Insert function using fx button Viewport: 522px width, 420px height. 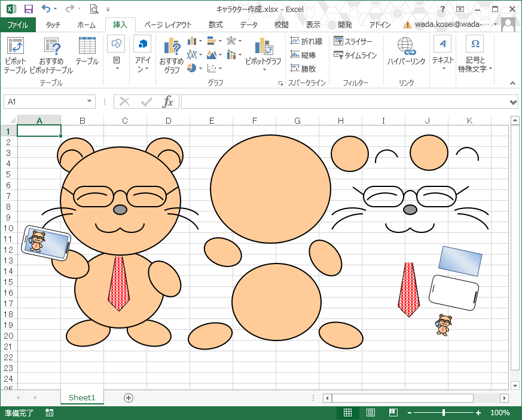(x=168, y=102)
